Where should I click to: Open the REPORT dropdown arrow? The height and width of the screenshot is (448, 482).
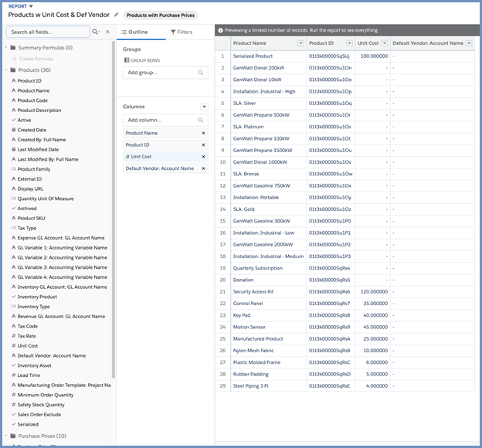[x=31, y=6]
